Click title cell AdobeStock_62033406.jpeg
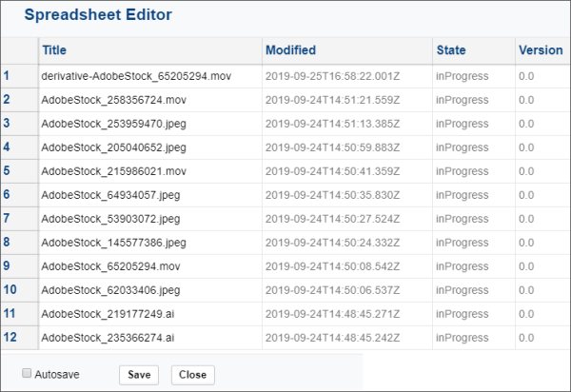This screenshot has height=392, width=571. [x=150, y=290]
